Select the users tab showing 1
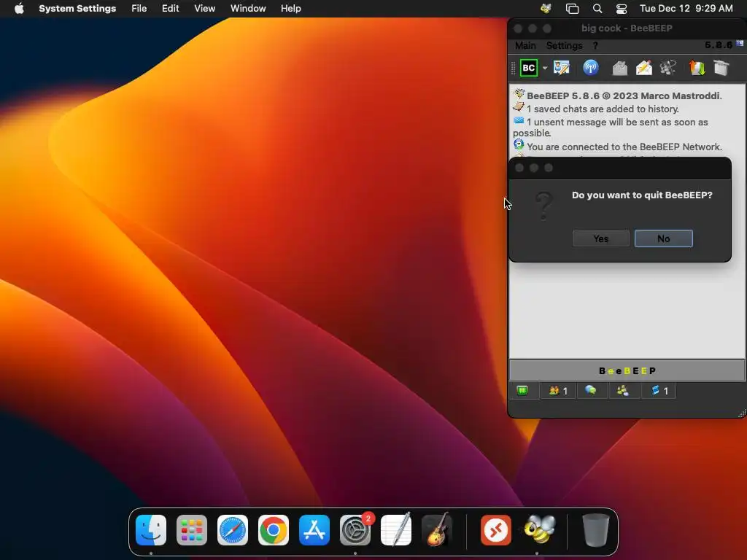747x560 pixels. point(558,391)
